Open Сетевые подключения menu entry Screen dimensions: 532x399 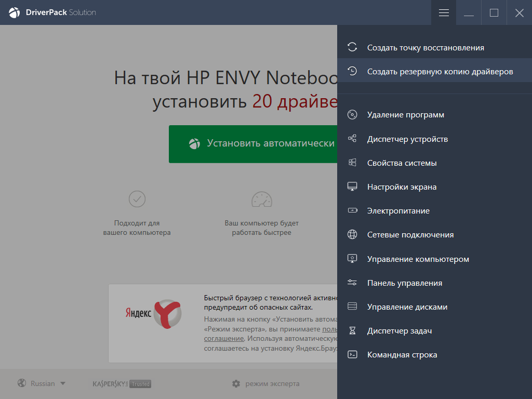point(435,235)
